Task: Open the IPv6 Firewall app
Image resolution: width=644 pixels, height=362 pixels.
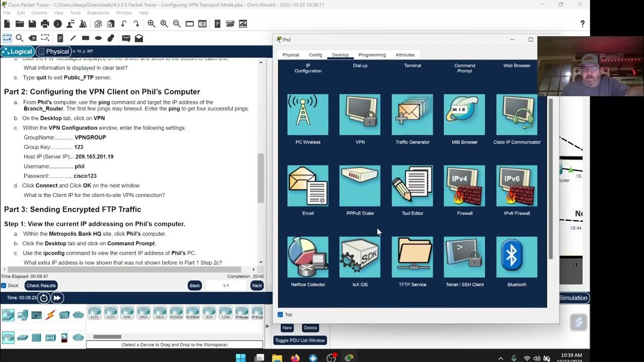Action: 517,186
